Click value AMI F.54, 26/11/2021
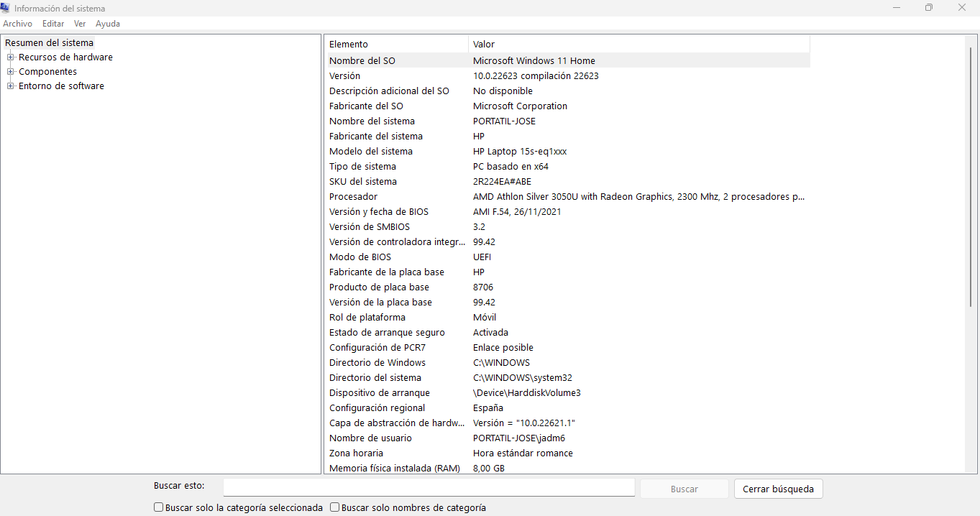 [517, 212]
